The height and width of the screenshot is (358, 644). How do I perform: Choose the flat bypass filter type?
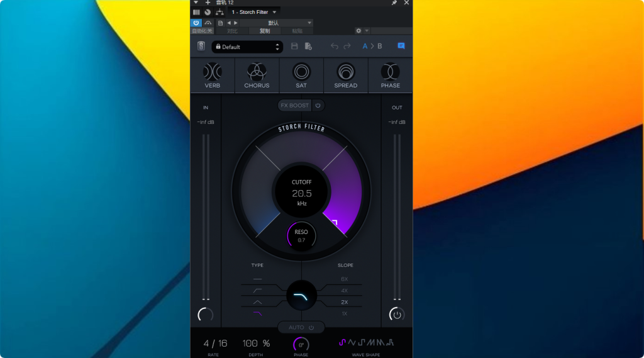[x=257, y=279]
